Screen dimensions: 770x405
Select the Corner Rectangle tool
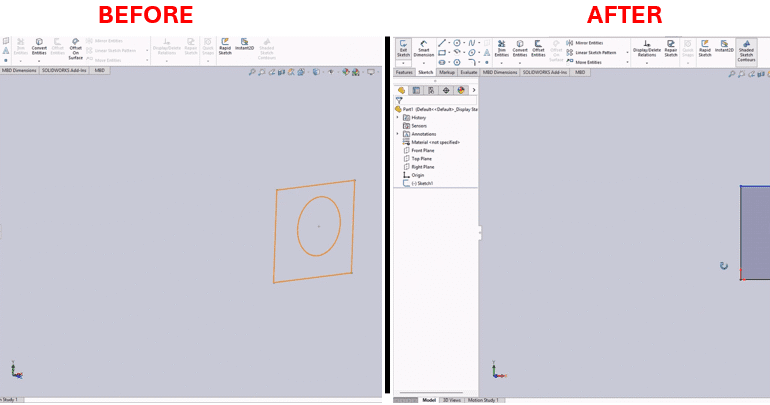(x=442, y=53)
